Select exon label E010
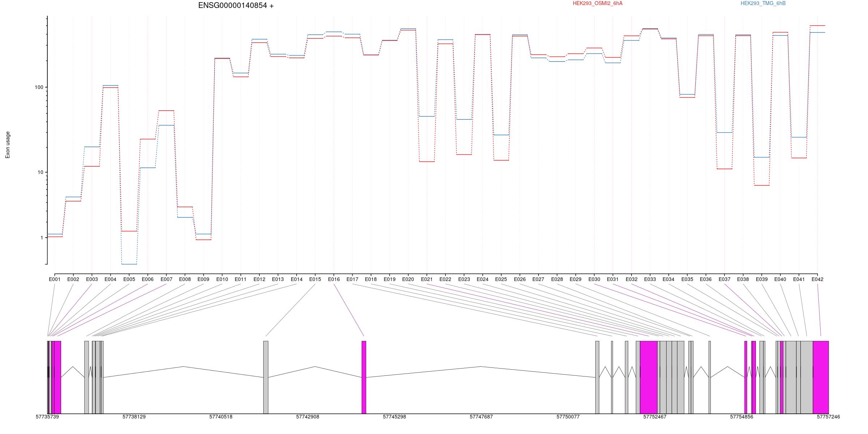The image size is (868, 434). pyautogui.click(x=222, y=279)
